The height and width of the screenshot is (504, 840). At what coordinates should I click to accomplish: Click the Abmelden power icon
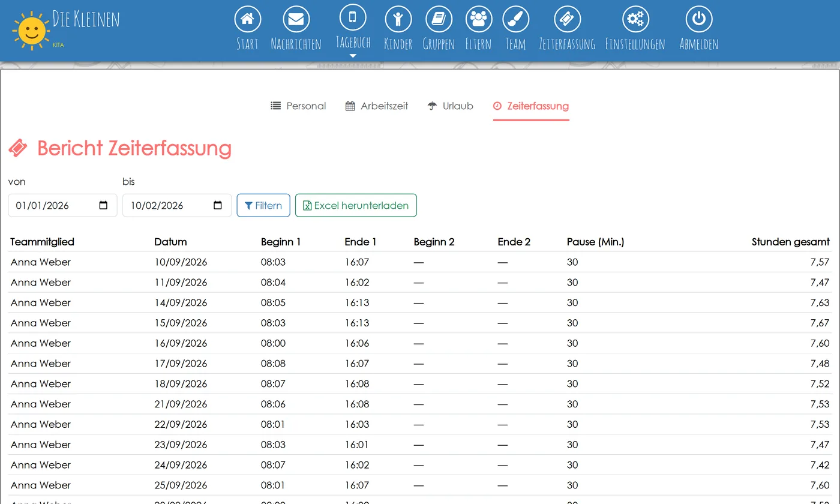(x=698, y=19)
